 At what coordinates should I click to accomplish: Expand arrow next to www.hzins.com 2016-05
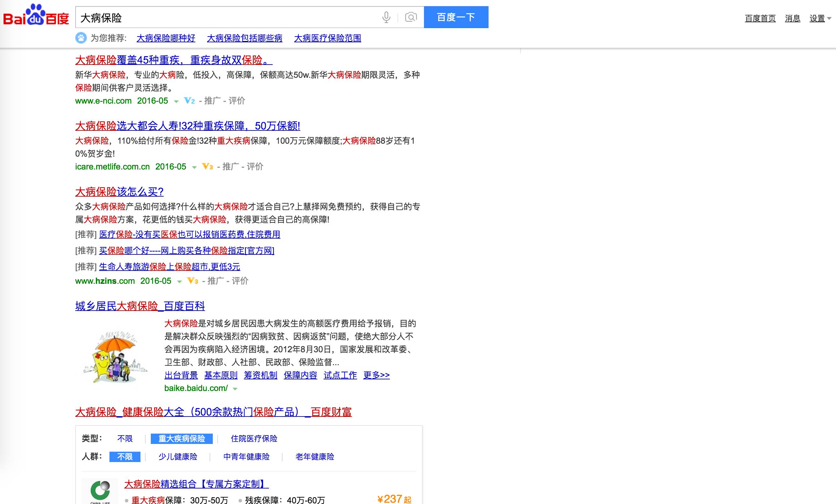coord(180,282)
